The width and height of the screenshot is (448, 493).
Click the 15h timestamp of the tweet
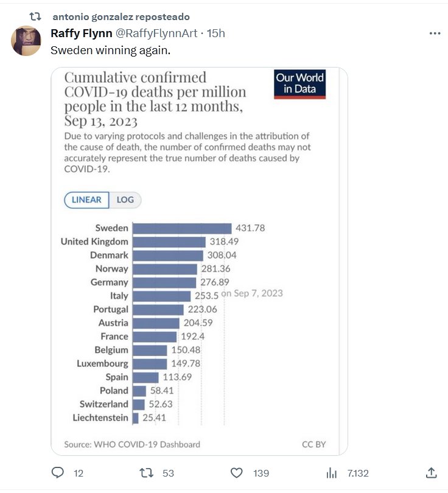216,33
